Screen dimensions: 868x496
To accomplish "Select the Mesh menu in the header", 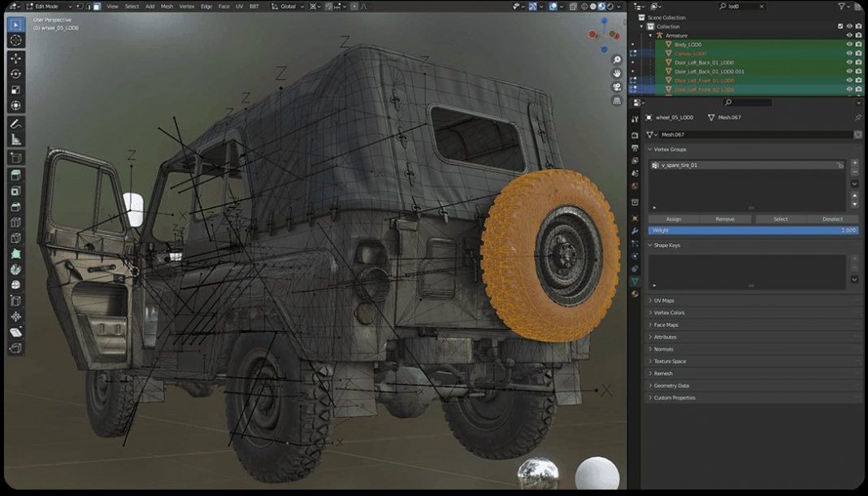I will (166, 6).
